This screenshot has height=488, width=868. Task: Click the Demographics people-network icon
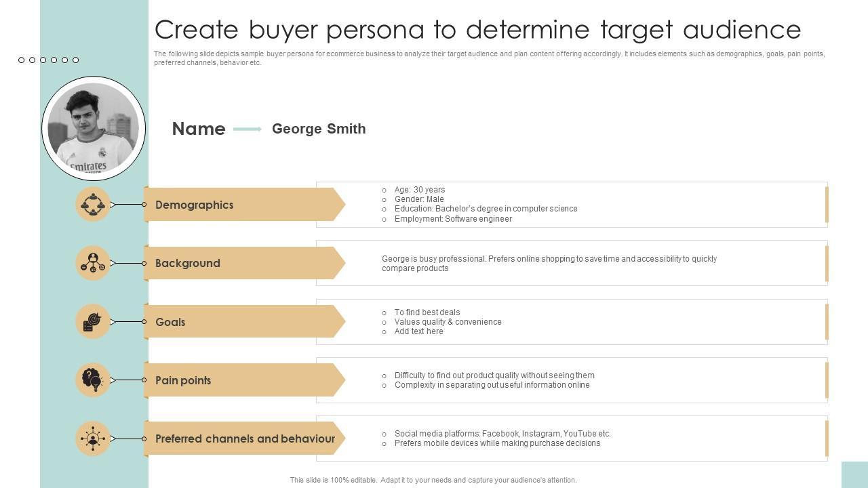pos(93,204)
